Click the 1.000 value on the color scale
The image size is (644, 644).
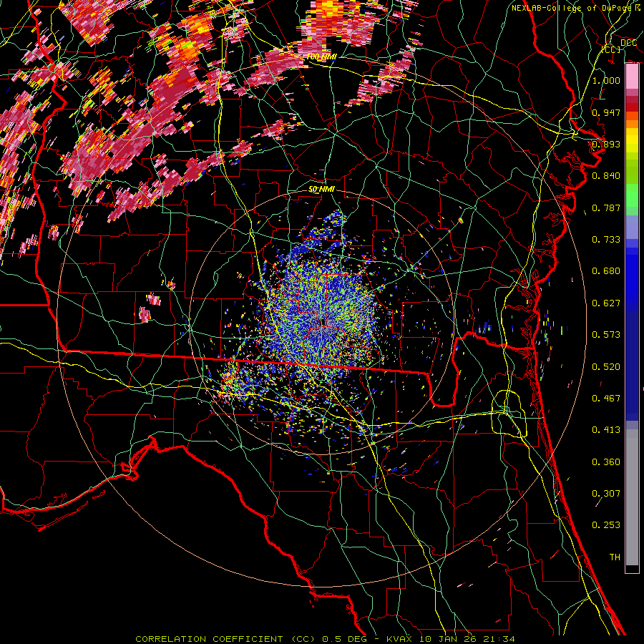click(606, 80)
